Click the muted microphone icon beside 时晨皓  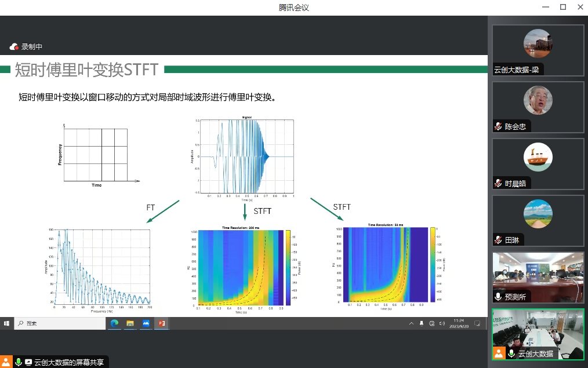point(498,183)
